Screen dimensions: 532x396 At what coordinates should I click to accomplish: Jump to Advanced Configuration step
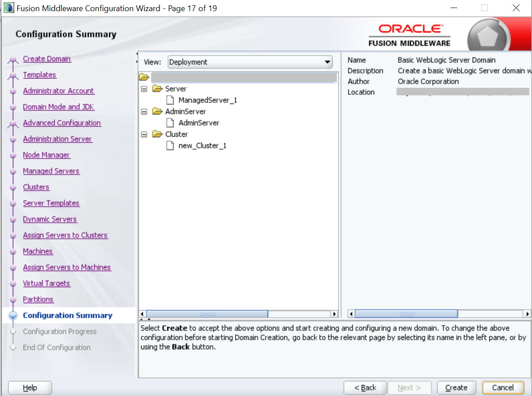click(x=62, y=123)
